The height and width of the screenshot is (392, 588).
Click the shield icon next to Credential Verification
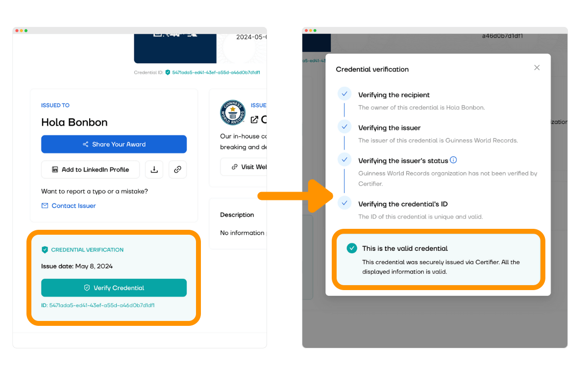[x=45, y=250]
